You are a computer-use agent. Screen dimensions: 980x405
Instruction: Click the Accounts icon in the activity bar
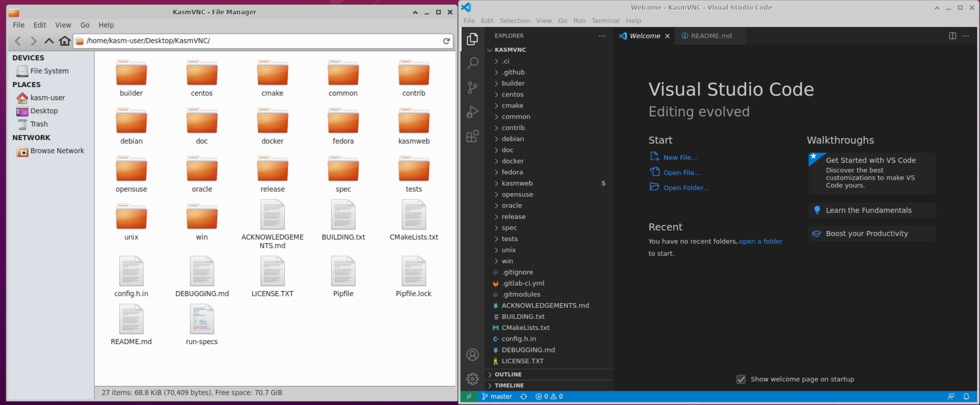[x=472, y=355]
